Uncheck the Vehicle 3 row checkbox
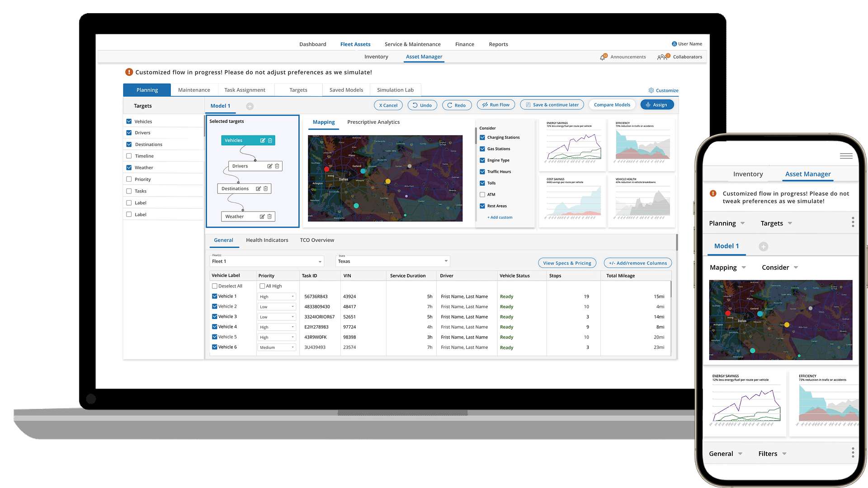This screenshot has height=488, width=868. point(215,317)
